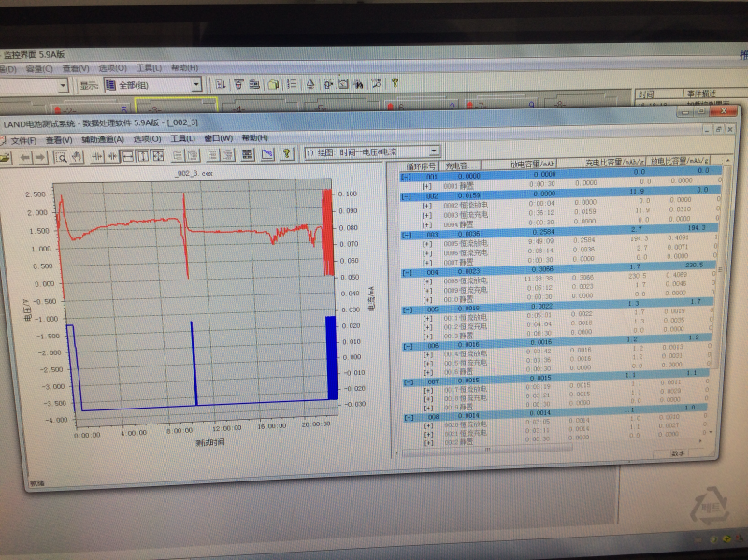Collapse cycle 006 row
Image resolution: width=748 pixels, height=560 pixels.
click(x=409, y=346)
